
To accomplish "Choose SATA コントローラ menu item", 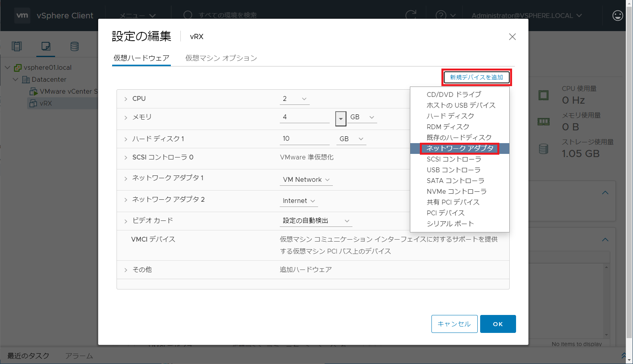I will tap(460, 181).
